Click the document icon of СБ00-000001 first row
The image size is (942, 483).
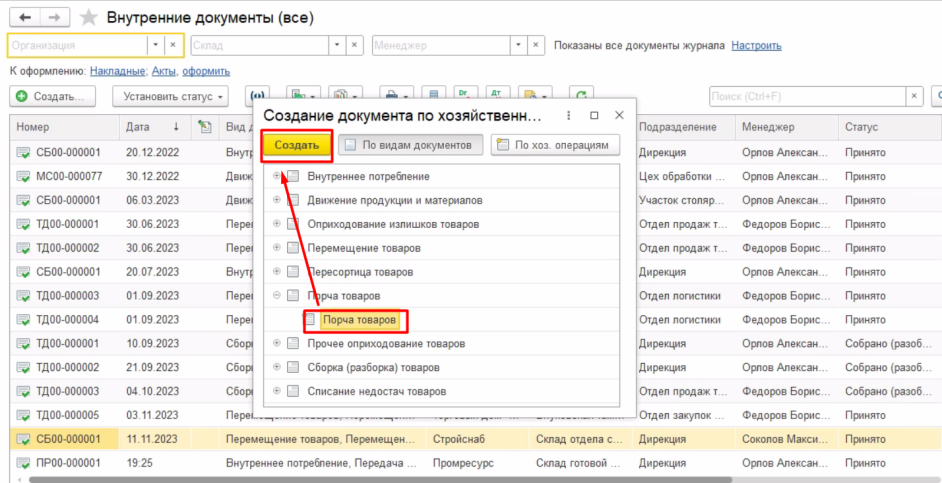tap(23, 153)
